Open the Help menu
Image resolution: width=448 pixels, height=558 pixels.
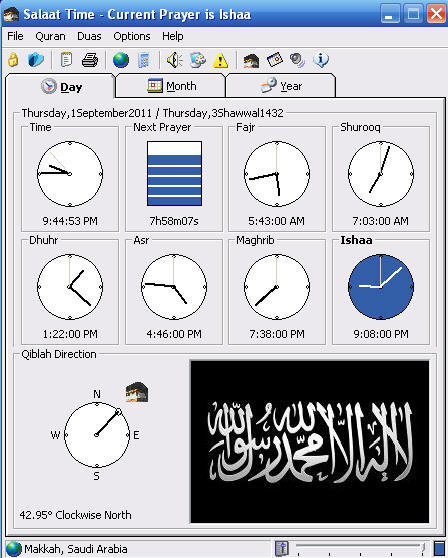(173, 36)
